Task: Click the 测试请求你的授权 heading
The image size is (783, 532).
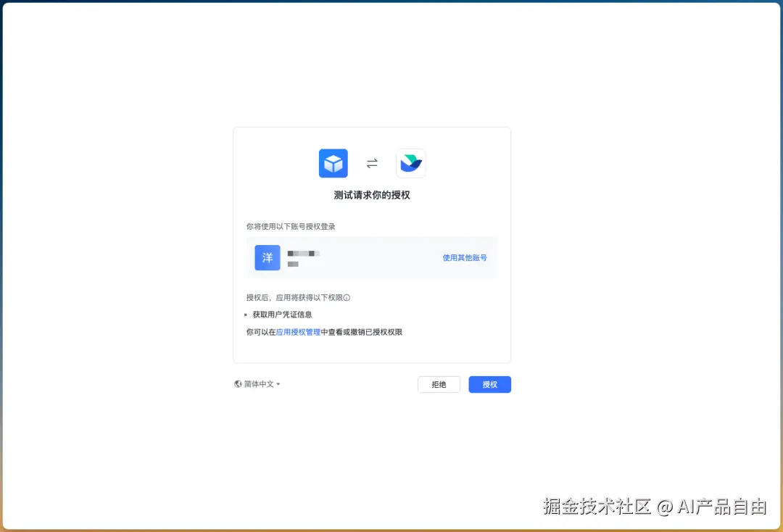Action: [x=372, y=195]
